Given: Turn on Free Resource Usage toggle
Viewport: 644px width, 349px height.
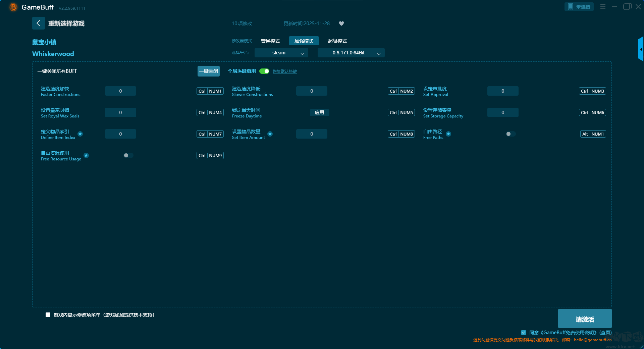Looking at the screenshot, I should point(128,155).
